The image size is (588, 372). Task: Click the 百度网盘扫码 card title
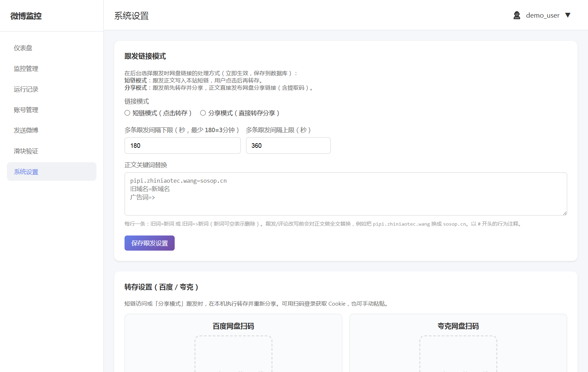[233, 326]
